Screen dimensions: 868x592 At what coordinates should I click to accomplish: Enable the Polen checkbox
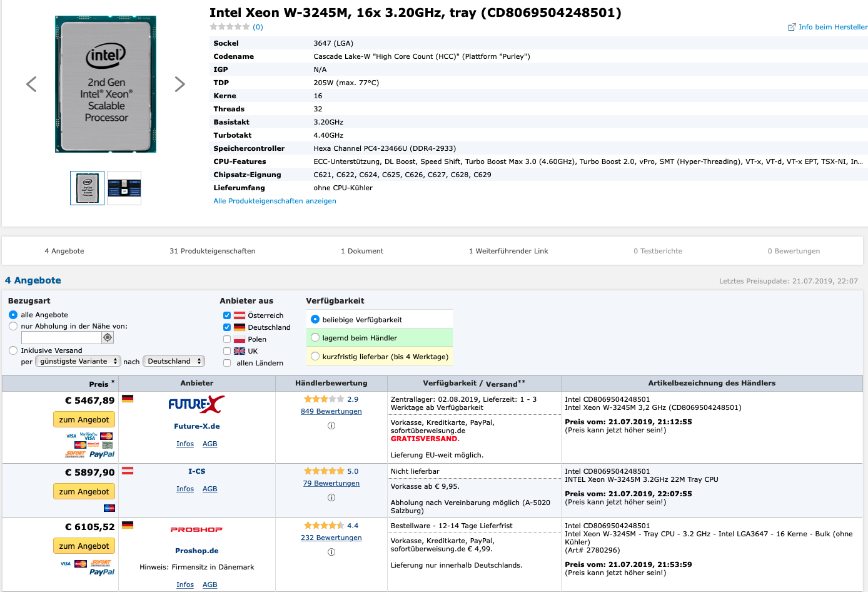(x=227, y=339)
